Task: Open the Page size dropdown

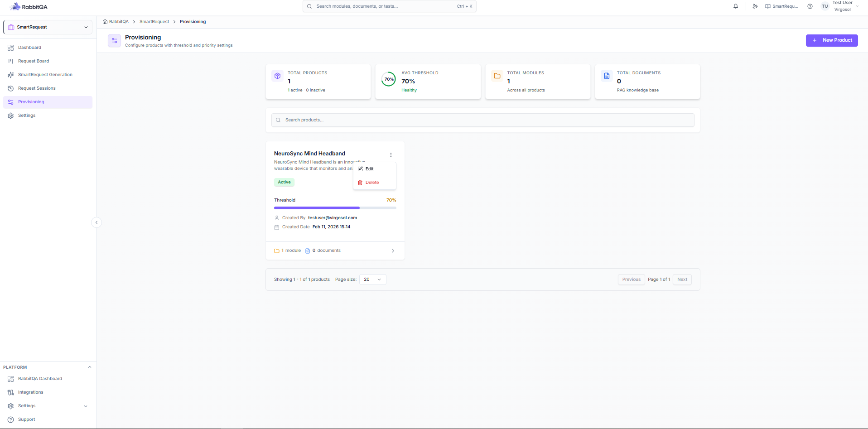Action: [x=373, y=280]
